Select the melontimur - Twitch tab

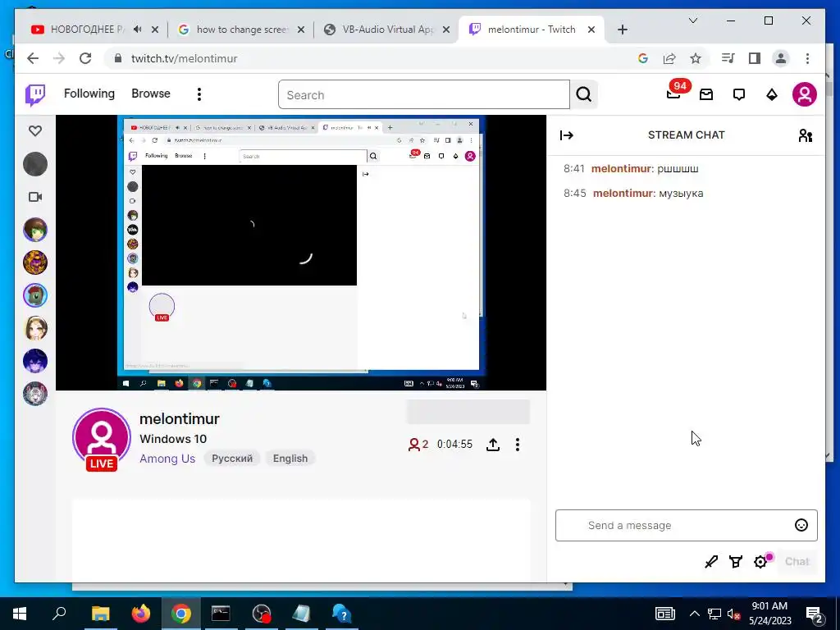531,30
